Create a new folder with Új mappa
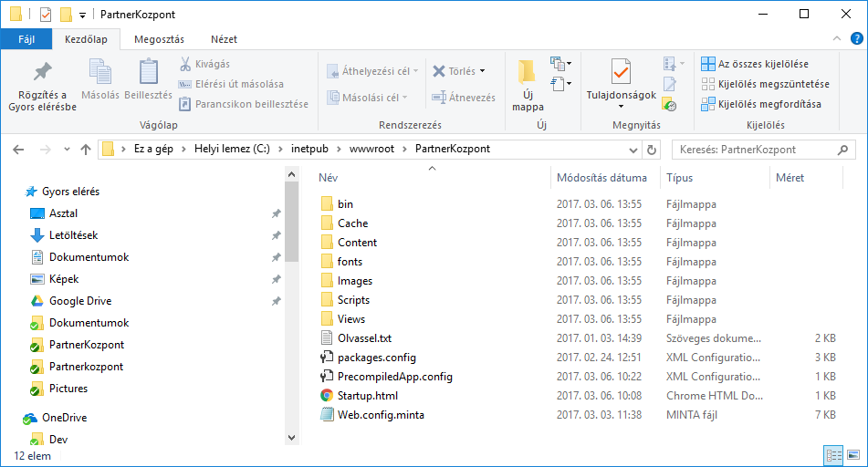The image size is (868, 467). 527,84
